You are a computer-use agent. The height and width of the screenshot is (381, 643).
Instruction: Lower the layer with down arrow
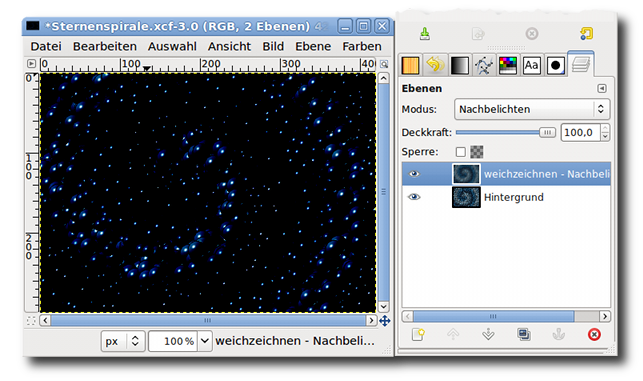(488, 334)
